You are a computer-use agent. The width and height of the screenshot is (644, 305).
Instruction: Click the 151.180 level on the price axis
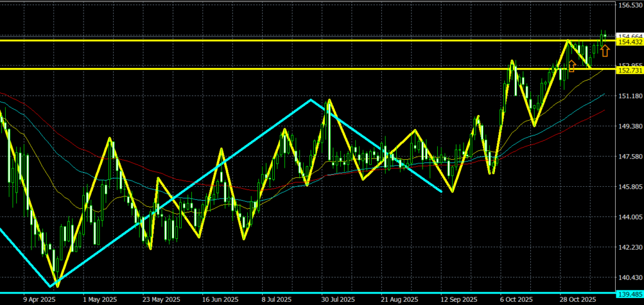[x=629, y=96]
